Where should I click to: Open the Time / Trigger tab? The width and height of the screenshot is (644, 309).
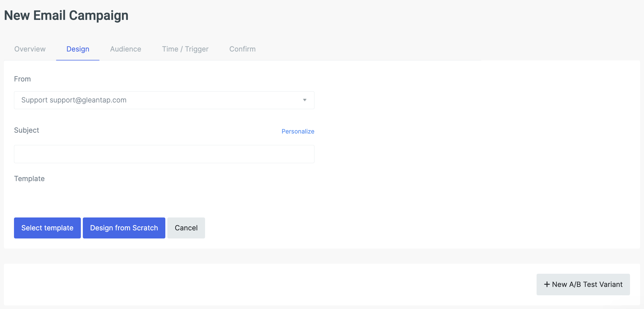click(x=185, y=49)
